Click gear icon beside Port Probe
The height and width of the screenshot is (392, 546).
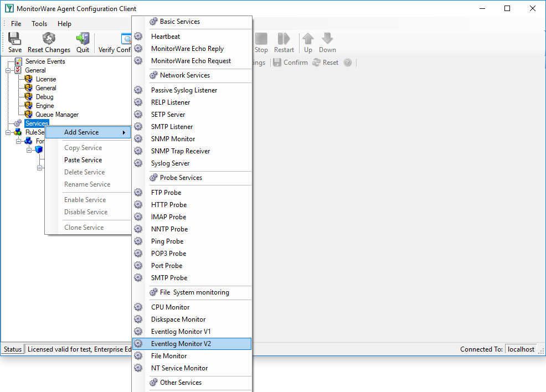(x=138, y=265)
